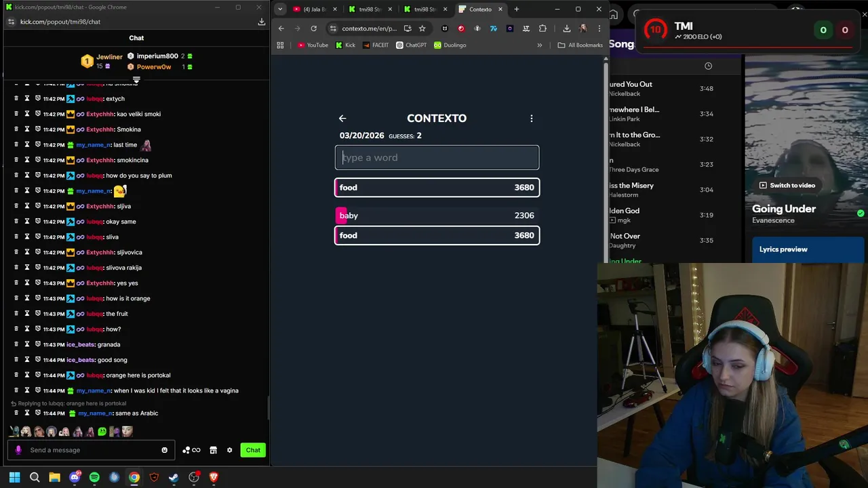
Task: Reload the Contexto page
Action: (x=313, y=28)
